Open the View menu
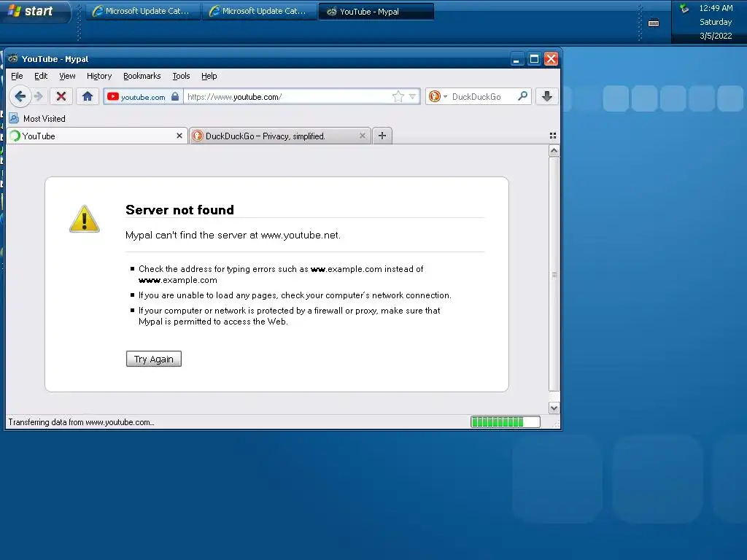 [x=67, y=76]
